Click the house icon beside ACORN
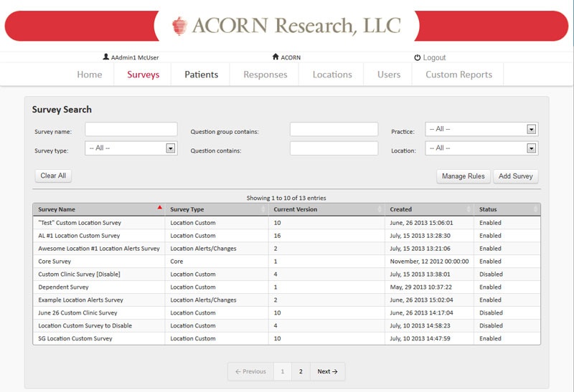 (276, 57)
